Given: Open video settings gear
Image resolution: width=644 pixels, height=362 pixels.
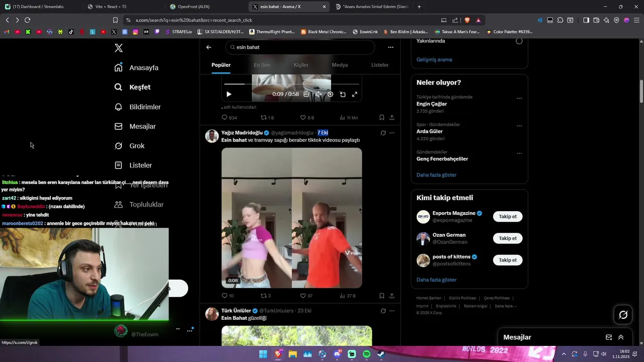Looking at the screenshot, I should click(330, 94).
